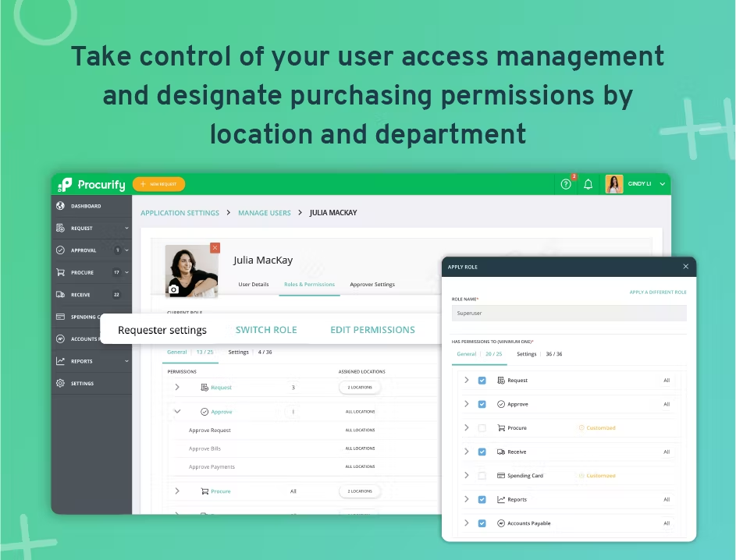Screen dimensions: 736x560
Task: Select the Receive truck icon in sidebar
Action: tap(61, 295)
